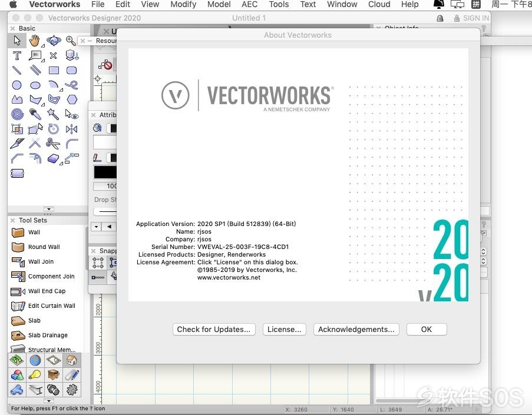Viewport: 532px width, 415px height.
Task: Select the Oval tool
Action: pyautogui.click(x=35, y=85)
